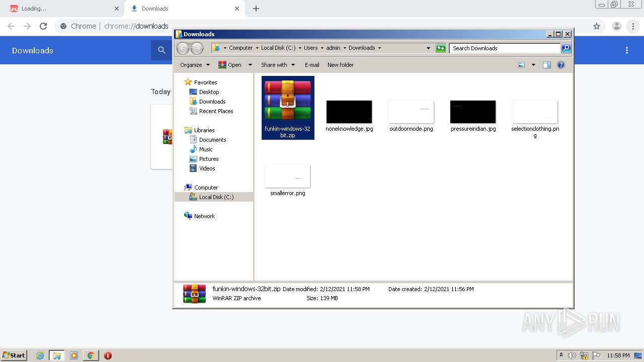Open the Documents library

coord(212,140)
